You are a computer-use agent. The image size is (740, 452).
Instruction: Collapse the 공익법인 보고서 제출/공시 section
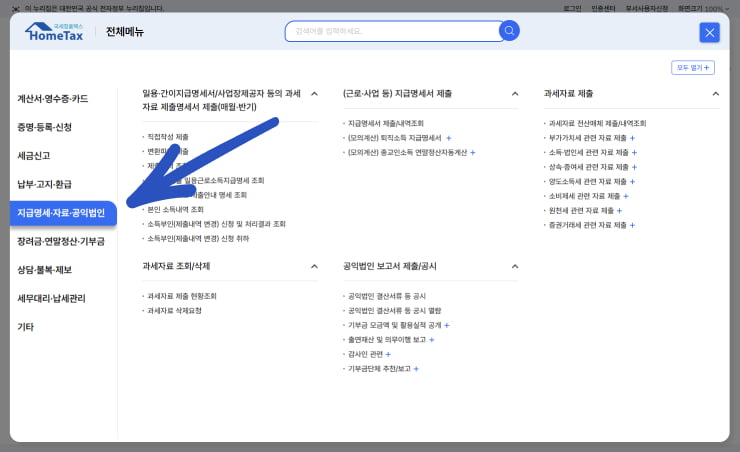(x=514, y=267)
